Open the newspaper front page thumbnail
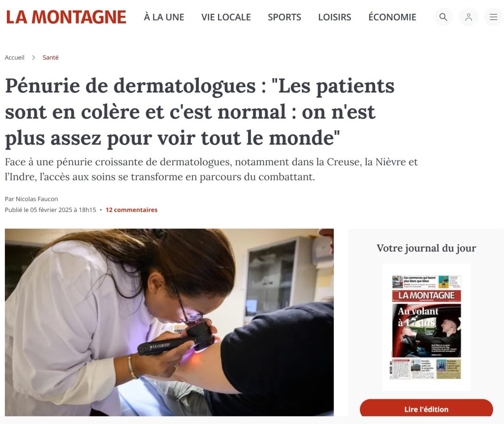504x424 pixels. pyautogui.click(x=427, y=327)
